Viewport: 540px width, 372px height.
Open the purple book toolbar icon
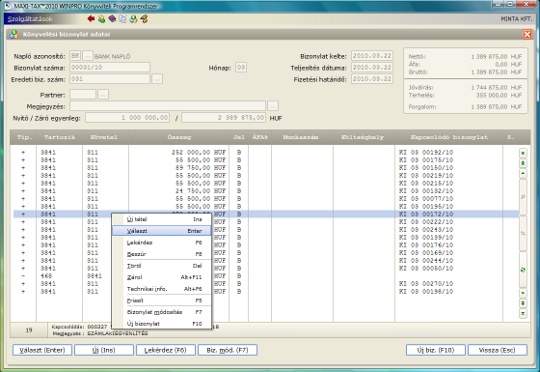coord(112,19)
